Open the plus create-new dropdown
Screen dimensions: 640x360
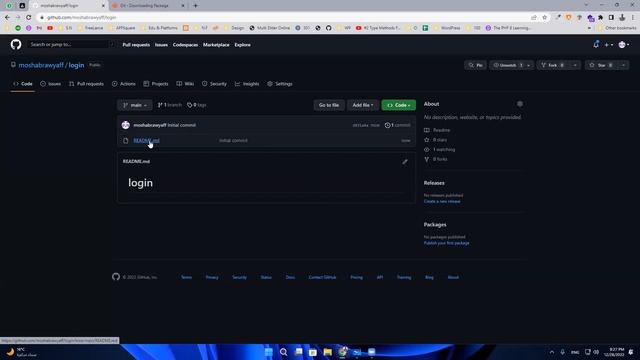pyautogui.click(x=609, y=45)
